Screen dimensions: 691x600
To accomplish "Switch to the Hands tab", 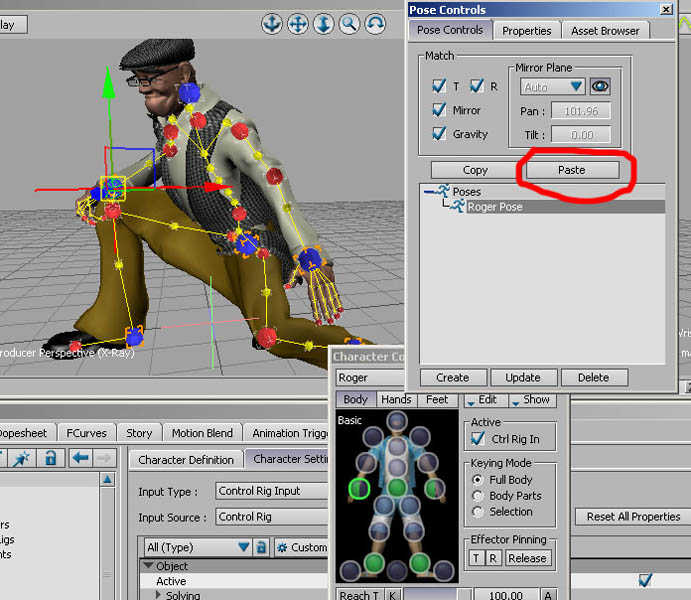I will [396, 400].
